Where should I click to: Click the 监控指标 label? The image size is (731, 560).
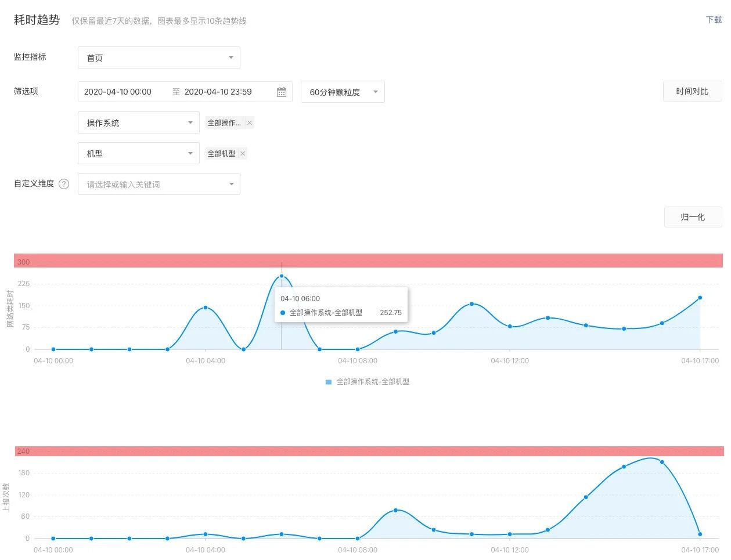[30, 57]
